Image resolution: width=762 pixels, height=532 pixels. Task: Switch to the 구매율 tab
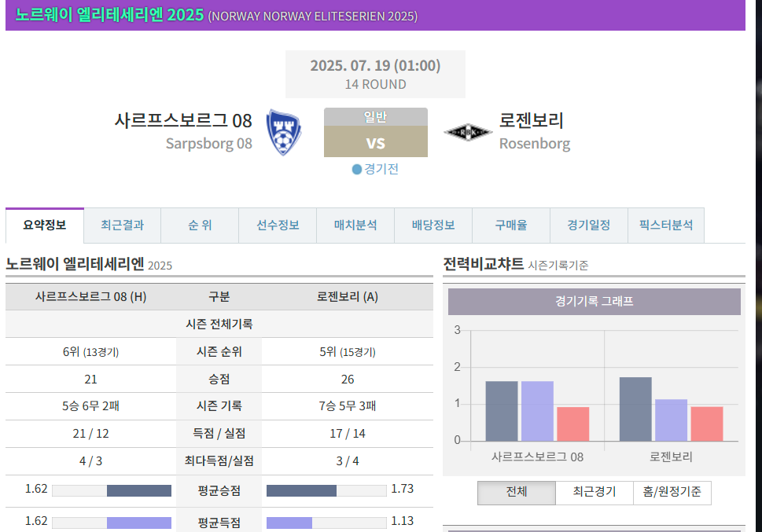tap(511, 226)
